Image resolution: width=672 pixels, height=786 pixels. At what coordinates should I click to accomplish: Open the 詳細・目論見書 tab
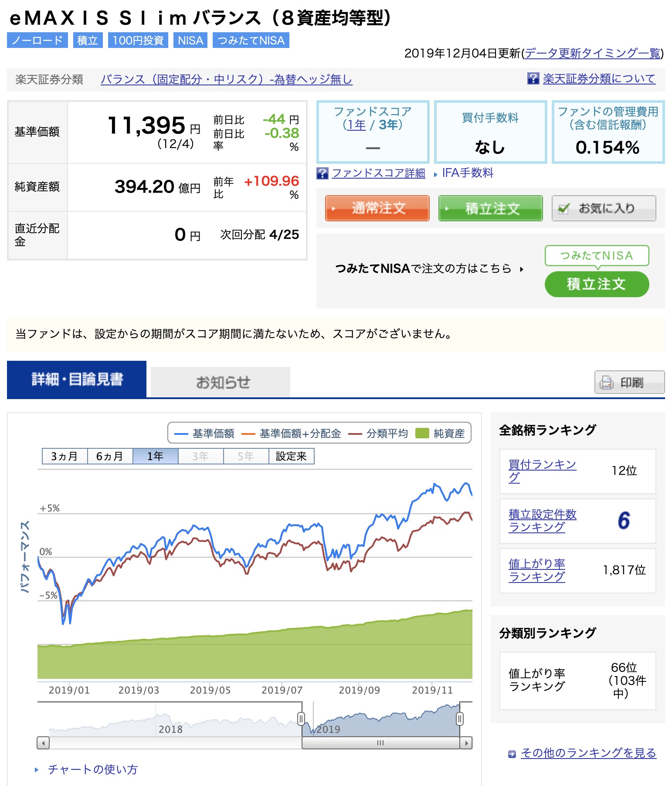pyautogui.click(x=77, y=379)
